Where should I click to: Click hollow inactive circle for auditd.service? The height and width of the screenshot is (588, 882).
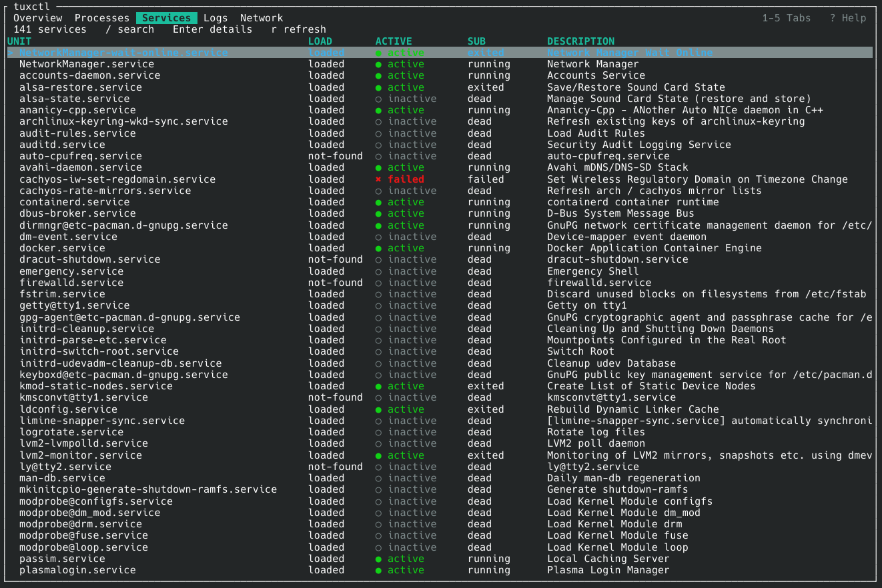click(x=378, y=145)
